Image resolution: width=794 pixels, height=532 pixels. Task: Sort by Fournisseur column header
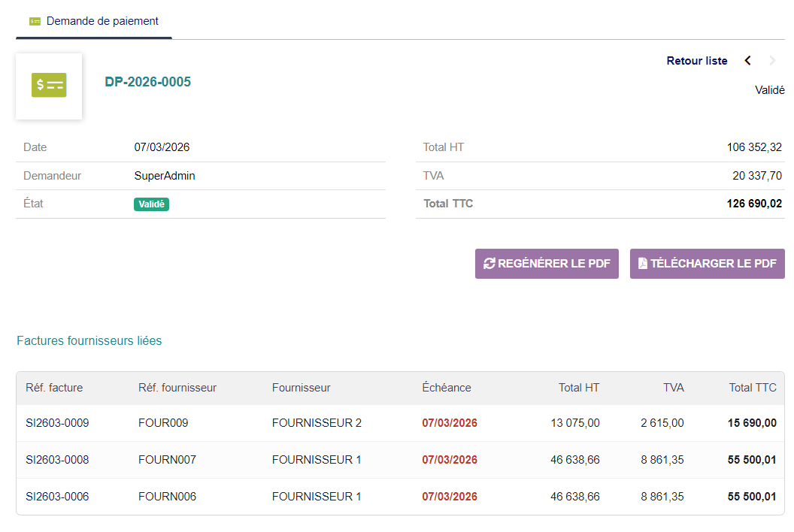tap(301, 388)
